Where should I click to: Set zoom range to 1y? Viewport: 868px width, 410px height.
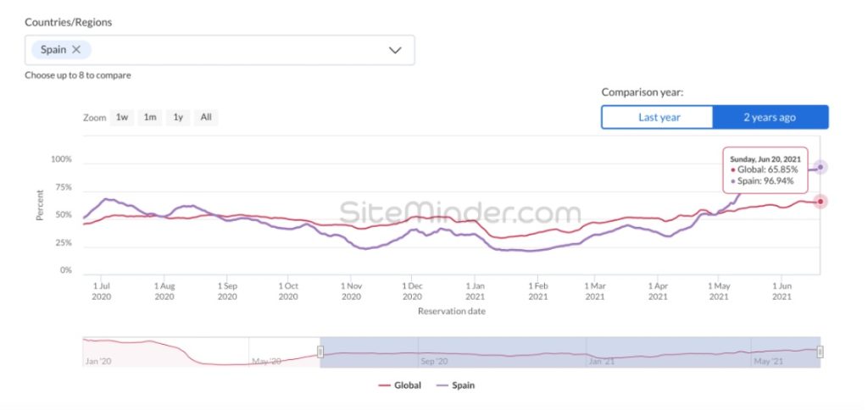pyautogui.click(x=178, y=118)
